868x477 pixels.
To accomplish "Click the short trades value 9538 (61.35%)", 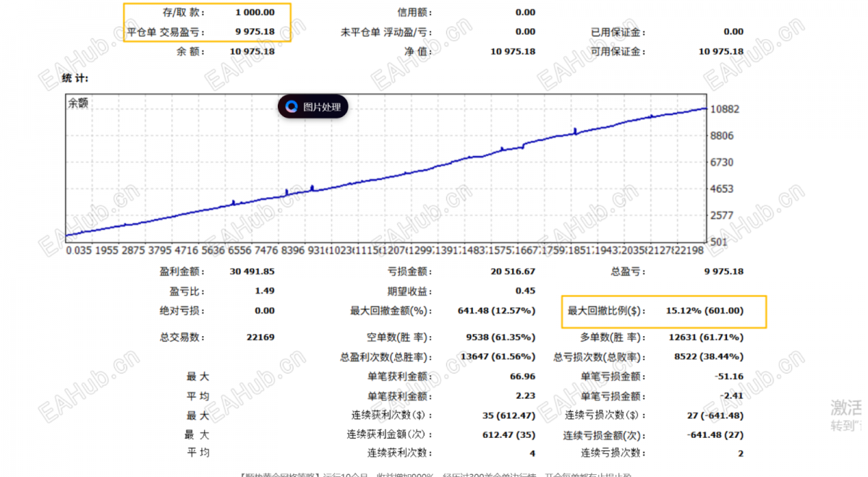I will click(500, 338).
